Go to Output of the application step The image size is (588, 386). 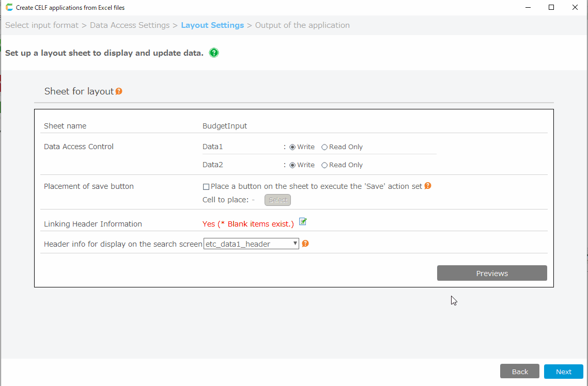click(x=302, y=25)
